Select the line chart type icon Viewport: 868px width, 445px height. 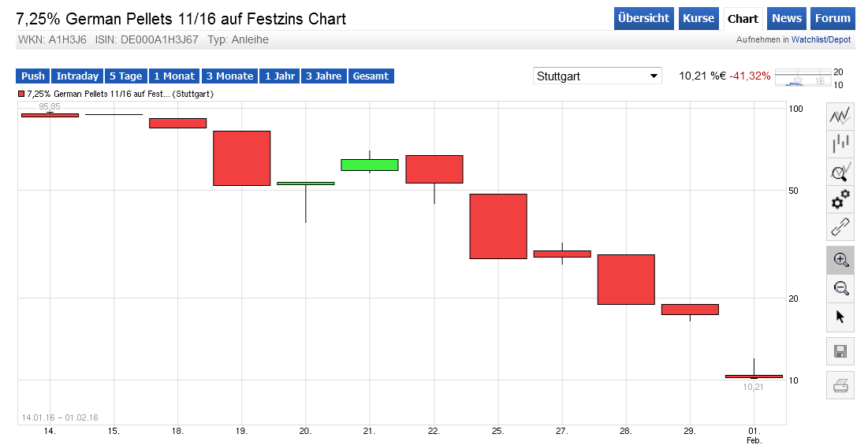click(840, 117)
